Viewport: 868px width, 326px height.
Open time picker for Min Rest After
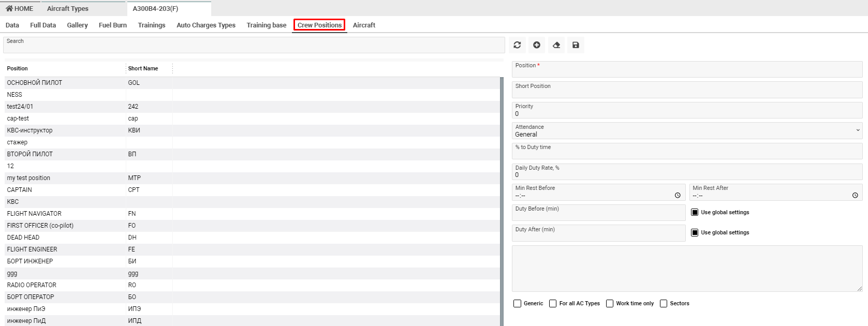855,196
